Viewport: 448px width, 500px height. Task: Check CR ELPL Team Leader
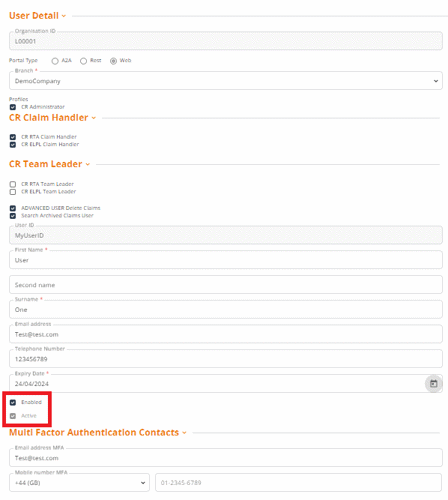click(13, 192)
